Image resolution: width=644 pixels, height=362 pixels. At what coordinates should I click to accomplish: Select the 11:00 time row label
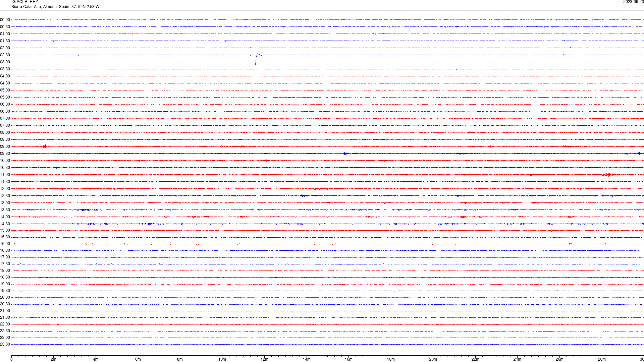5,175
